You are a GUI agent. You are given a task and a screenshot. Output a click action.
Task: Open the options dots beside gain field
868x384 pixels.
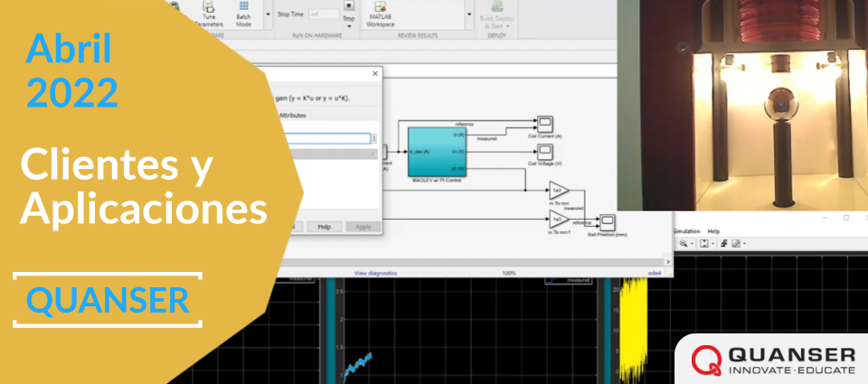pos(374,139)
